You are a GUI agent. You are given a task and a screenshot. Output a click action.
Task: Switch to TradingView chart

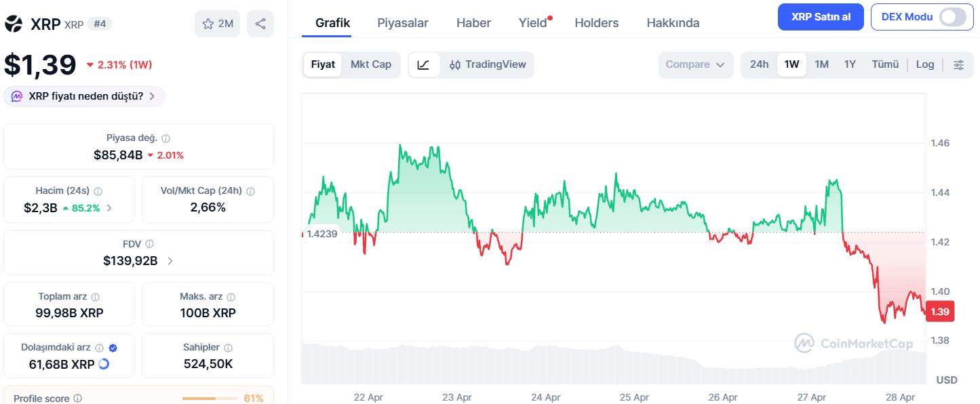pos(488,64)
